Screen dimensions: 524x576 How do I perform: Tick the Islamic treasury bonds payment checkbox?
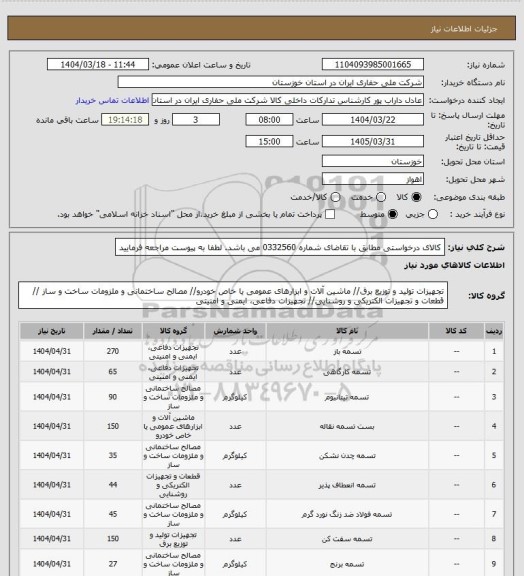(330, 214)
